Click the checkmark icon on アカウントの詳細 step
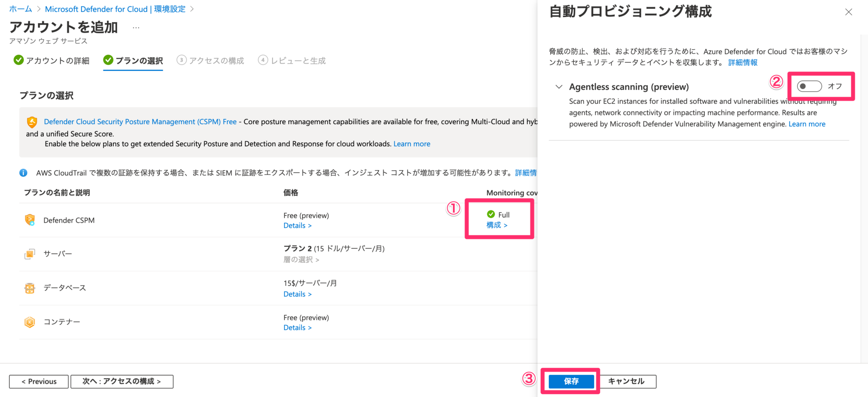868x397 pixels. click(19, 60)
